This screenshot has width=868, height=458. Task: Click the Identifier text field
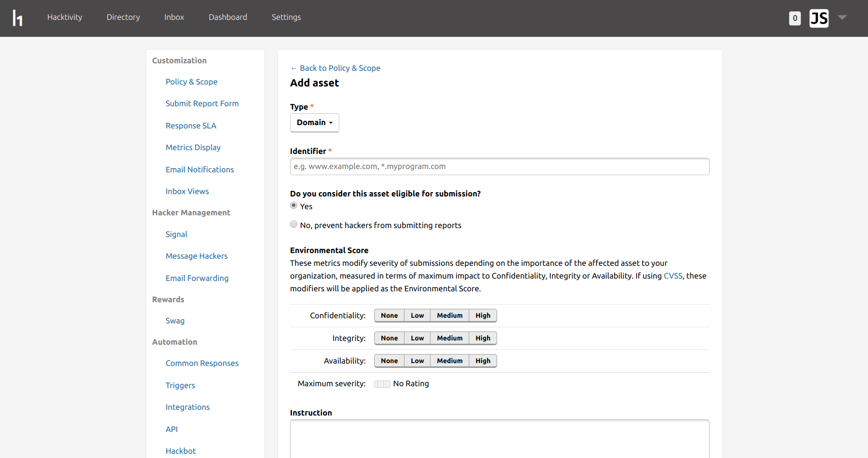pyautogui.click(x=499, y=167)
